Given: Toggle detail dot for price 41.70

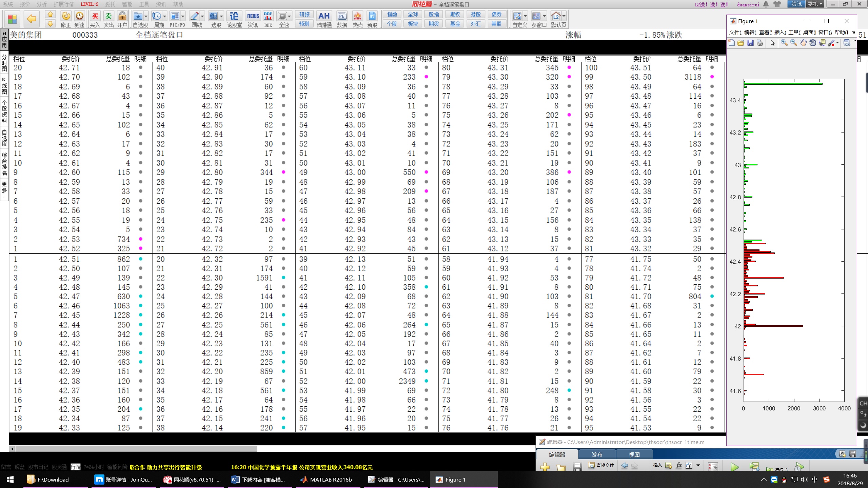Looking at the screenshot, I should click(x=712, y=296).
